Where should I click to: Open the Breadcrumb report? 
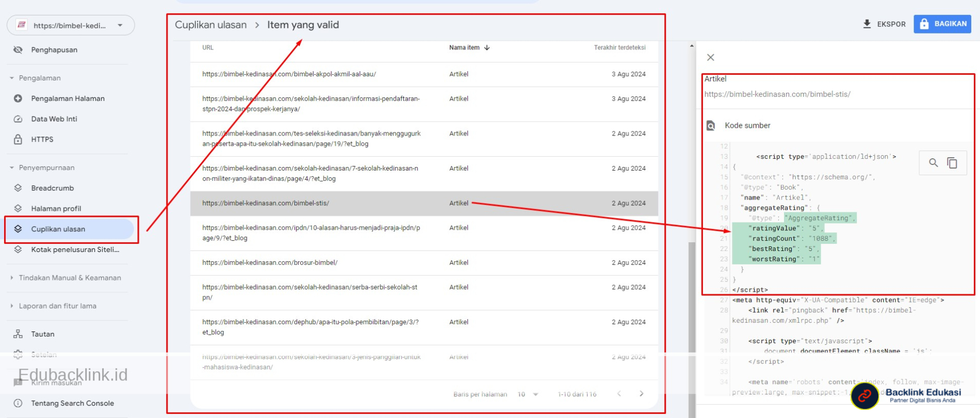[x=52, y=188]
